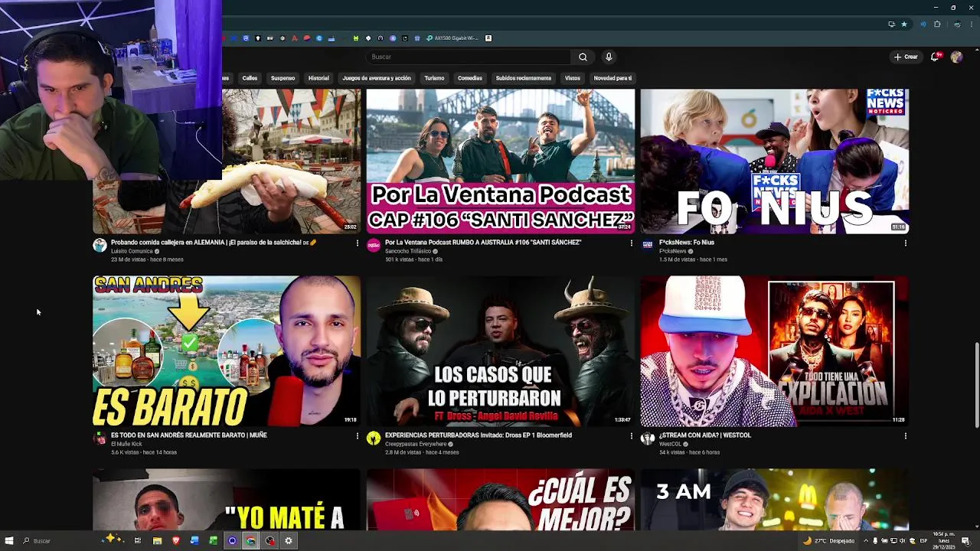Open title EXPERIENCIAS PERTURBADORAS Invitado: Dross
Image resolution: width=980 pixels, height=551 pixels.
pos(479,435)
